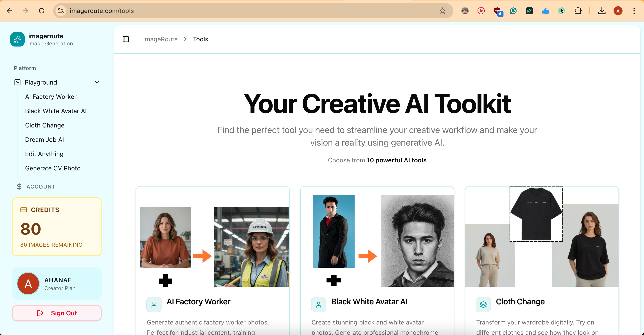Screen dimensions: 644x335
Task: Open the Chrome profile avatar menu
Action: point(618,11)
